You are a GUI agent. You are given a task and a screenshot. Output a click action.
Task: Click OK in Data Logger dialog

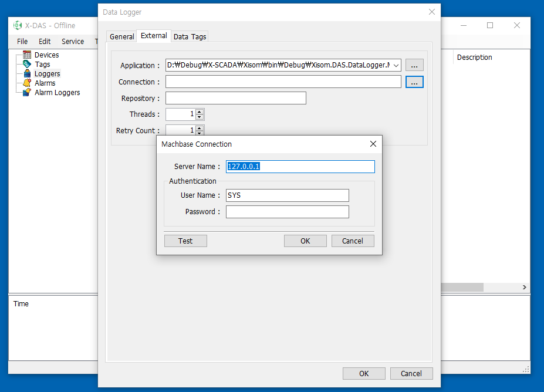tap(364, 374)
